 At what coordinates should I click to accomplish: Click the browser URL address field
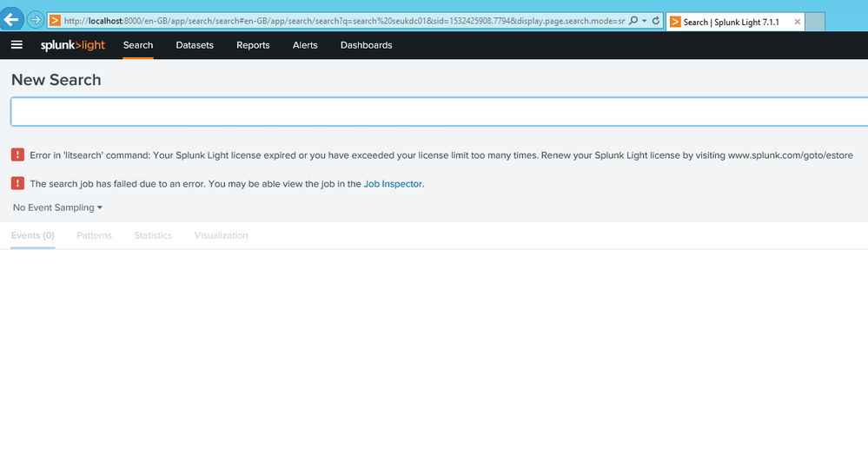(344, 21)
